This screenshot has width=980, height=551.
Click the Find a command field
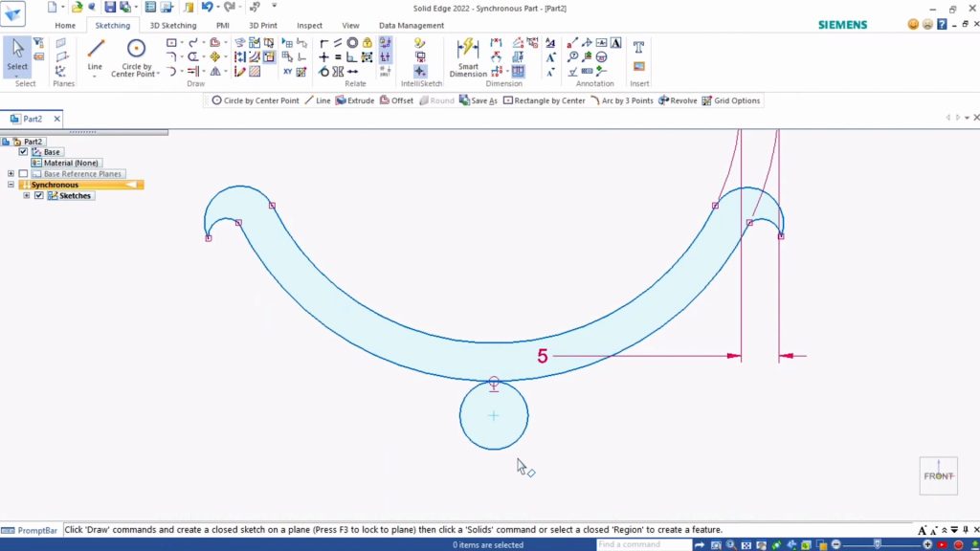[x=644, y=544]
